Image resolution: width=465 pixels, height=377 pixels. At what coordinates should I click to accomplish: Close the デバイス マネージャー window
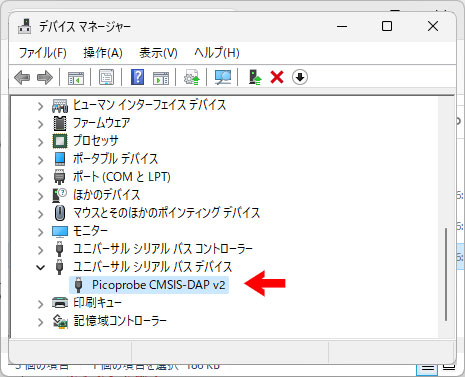[433, 26]
